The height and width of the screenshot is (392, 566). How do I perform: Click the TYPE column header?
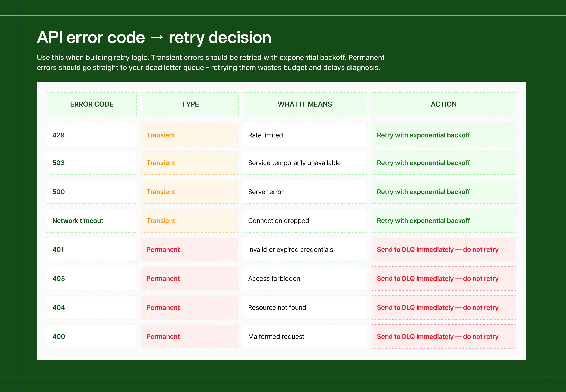(190, 104)
